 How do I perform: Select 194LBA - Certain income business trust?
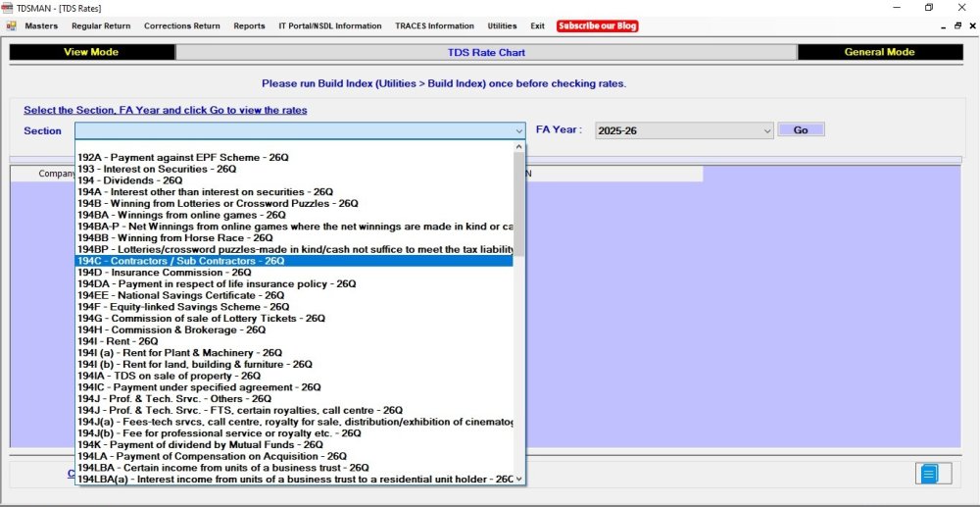click(x=294, y=468)
